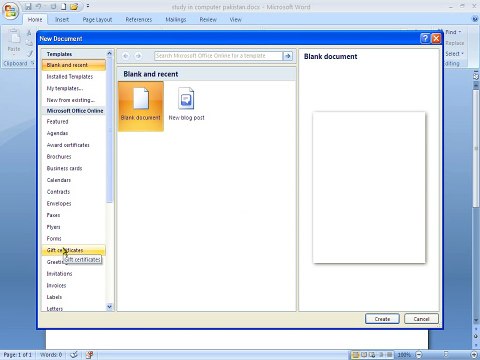Select the Blank document icon

pos(141,106)
